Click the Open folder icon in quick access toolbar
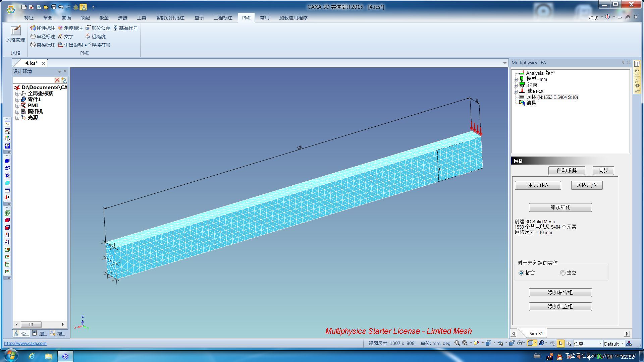Viewport: 644px width, 362px height. (46, 7)
